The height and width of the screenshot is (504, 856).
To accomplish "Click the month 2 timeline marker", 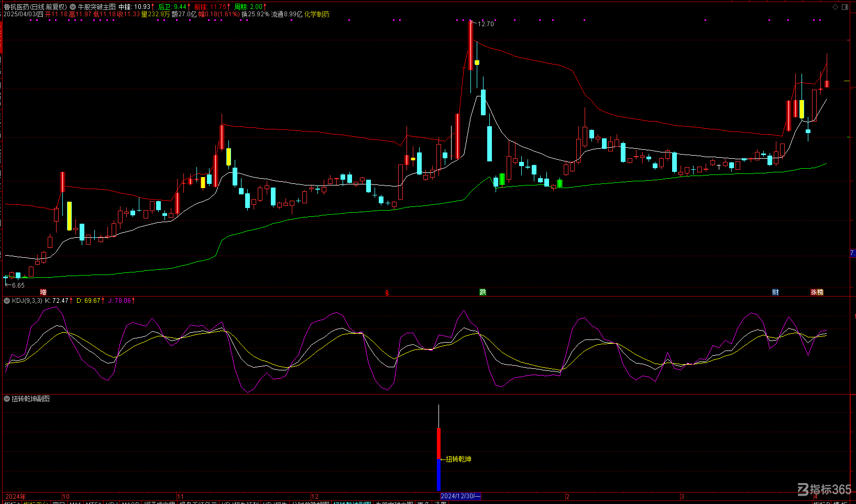I will click(x=567, y=496).
